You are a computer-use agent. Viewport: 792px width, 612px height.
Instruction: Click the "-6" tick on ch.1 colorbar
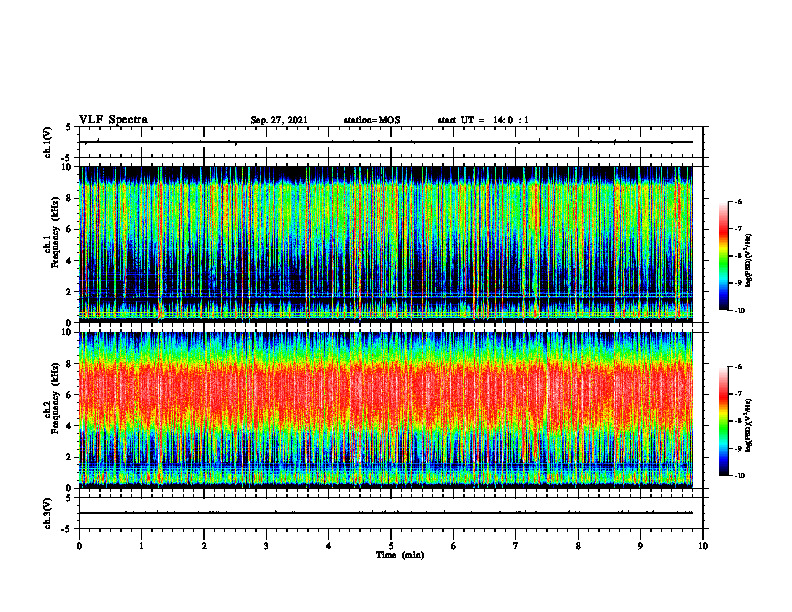tap(738, 202)
